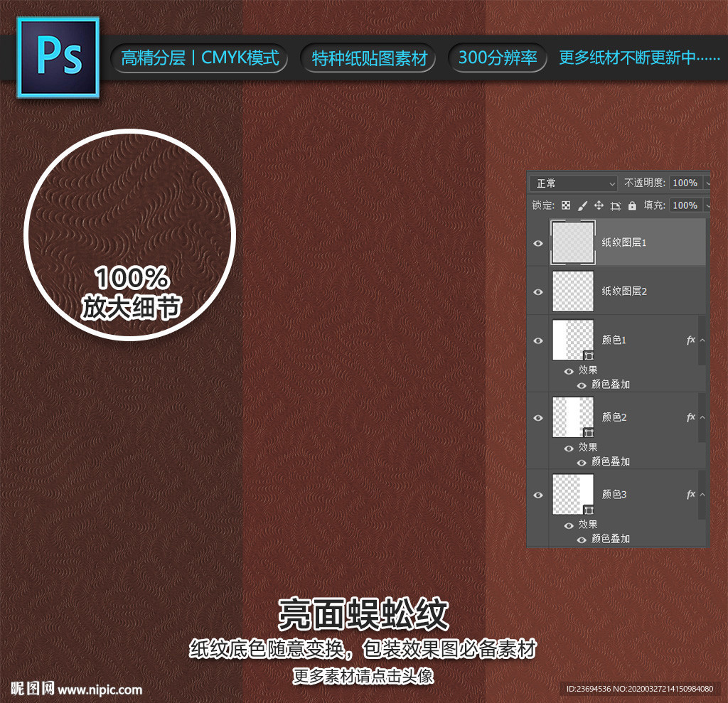Hide 效果 effects under 颜色1

pos(569,371)
